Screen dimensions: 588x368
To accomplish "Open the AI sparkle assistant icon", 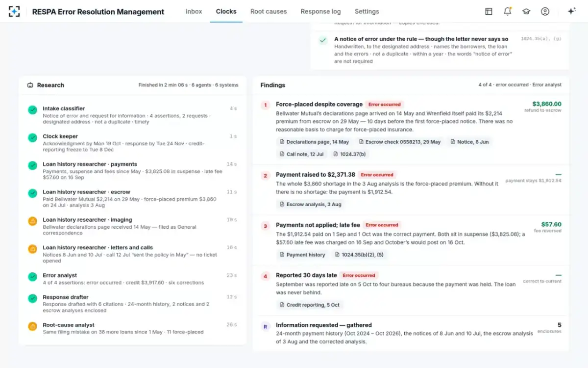I will click(x=571, y=11).
